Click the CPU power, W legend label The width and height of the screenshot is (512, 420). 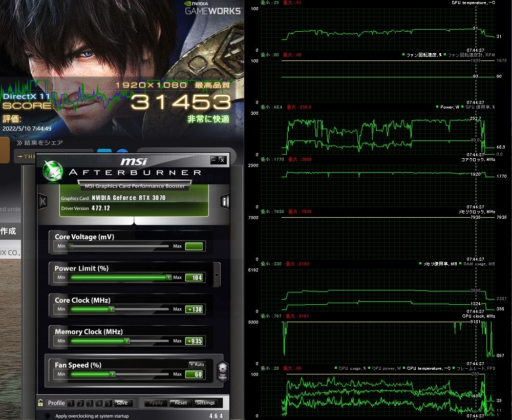pyautogui.click(x=386, y=368)
